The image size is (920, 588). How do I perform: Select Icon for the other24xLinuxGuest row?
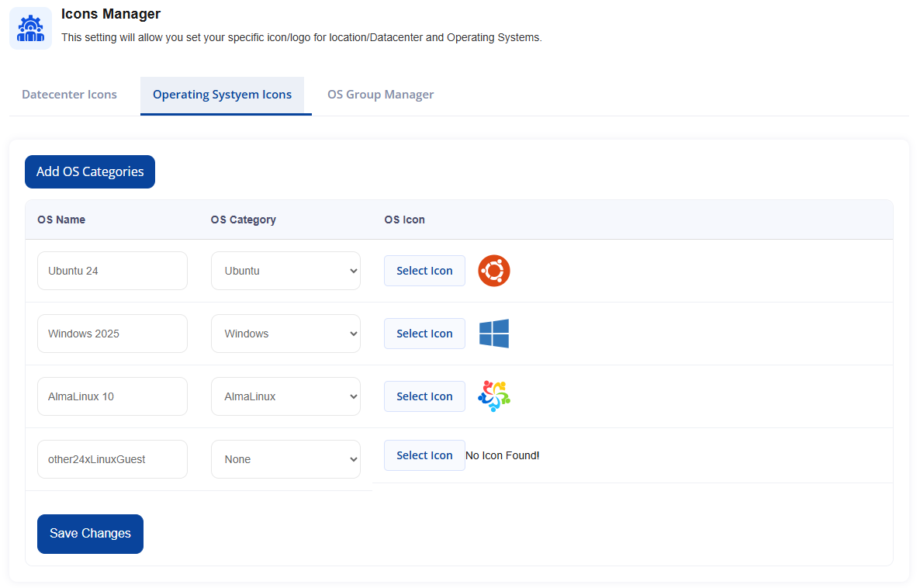[424, 455]
